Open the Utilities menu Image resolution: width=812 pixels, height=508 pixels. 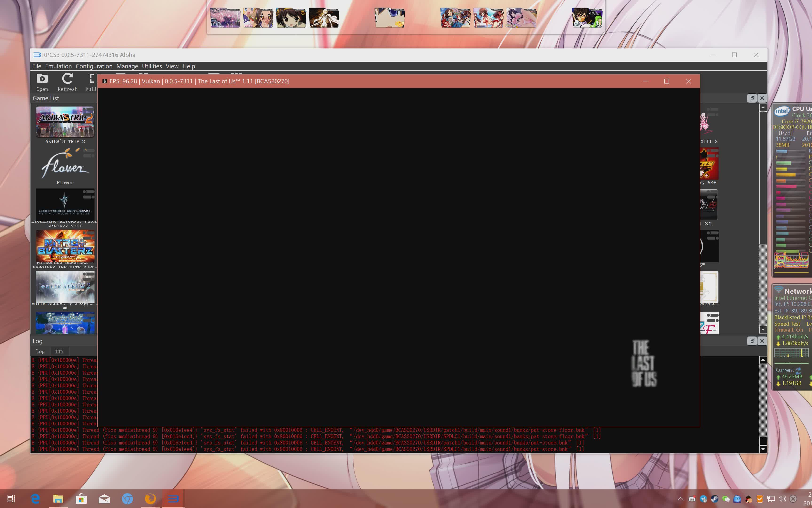[151, 66]
